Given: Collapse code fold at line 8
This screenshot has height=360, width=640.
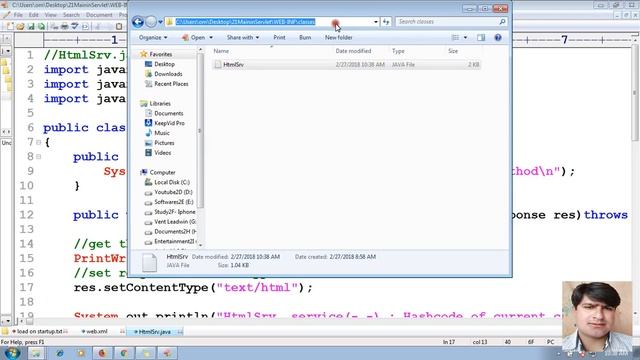Looking at the screenshot, I should pos(38,157).
